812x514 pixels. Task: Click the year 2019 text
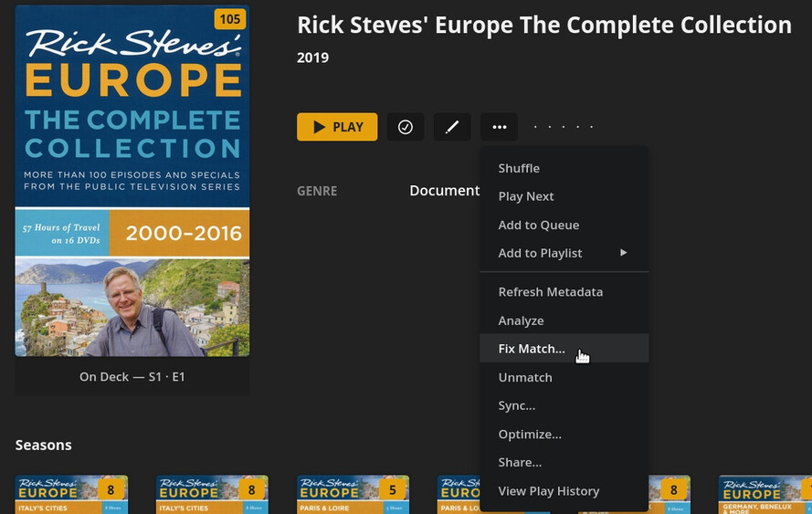tap(312, 58)
